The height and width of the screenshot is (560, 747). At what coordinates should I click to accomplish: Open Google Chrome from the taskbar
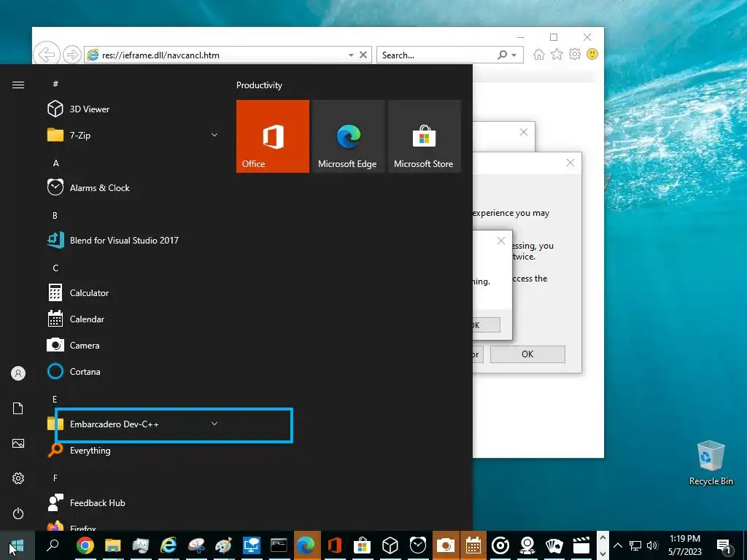point(85,545)
